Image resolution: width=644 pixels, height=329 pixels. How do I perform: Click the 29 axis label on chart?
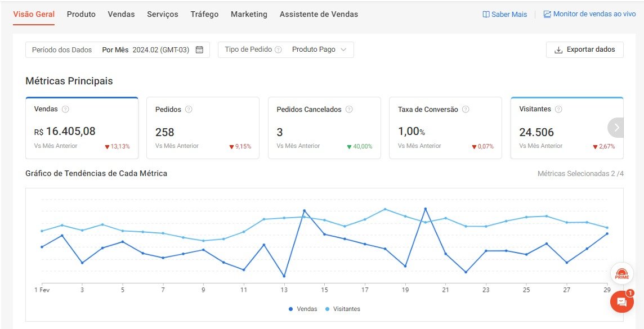pos(607,290)
